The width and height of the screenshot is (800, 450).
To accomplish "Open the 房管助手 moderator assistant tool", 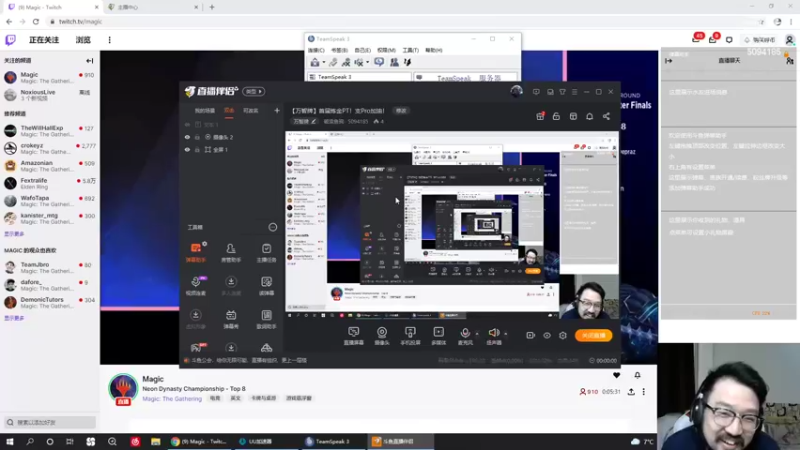I will click(231, 252).
